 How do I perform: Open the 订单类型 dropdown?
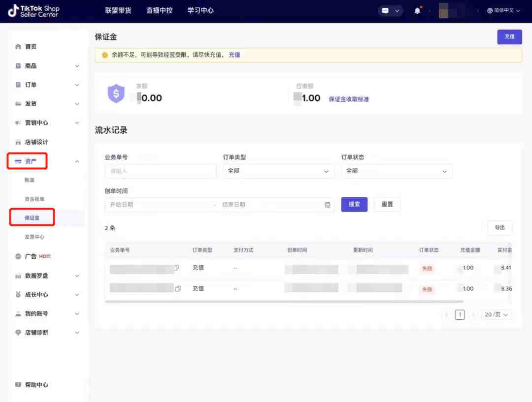coord(278,171)
